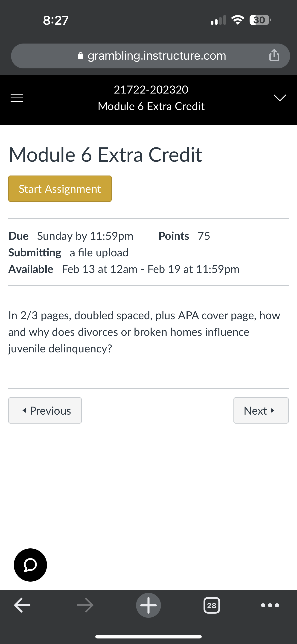Show the 28 open tabs switcher

coord(212,605)
